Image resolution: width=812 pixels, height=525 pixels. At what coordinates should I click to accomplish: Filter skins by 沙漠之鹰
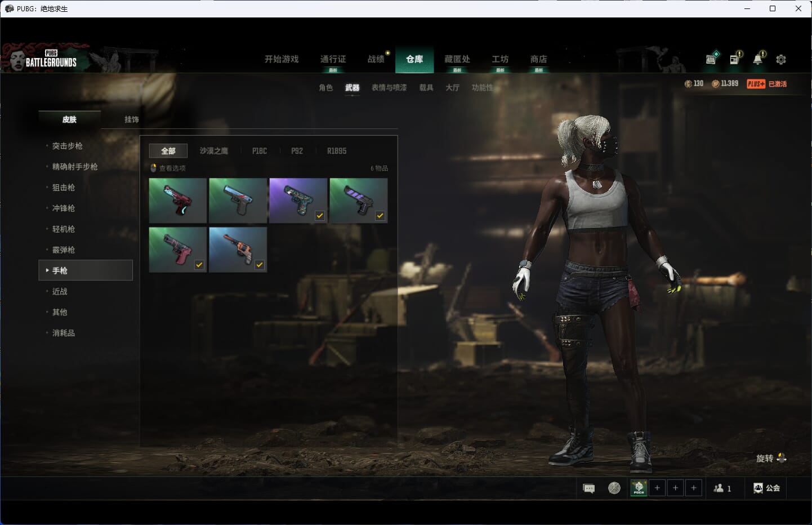point(214,151)
